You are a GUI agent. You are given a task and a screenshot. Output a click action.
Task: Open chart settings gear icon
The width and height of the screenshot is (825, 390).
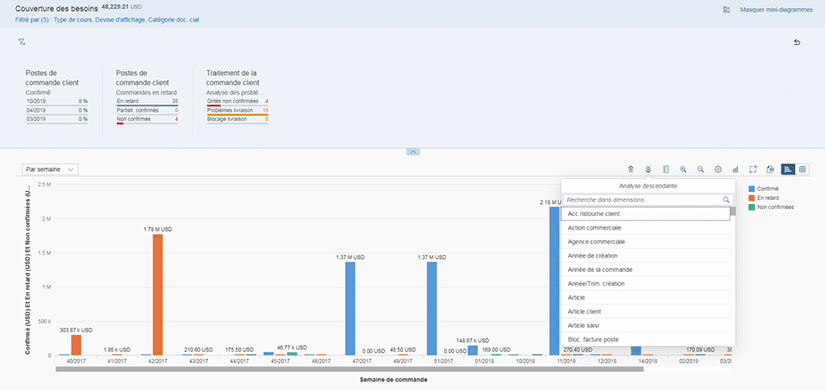coord(718,169)
